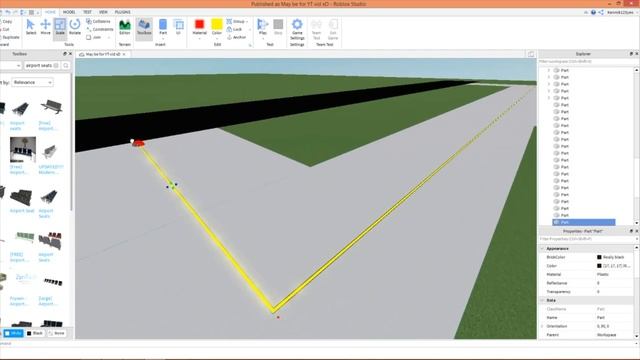The width and height of the screenshot is (640, 360).
Task: Select the place document tab
Action: (x=103, y=54)
